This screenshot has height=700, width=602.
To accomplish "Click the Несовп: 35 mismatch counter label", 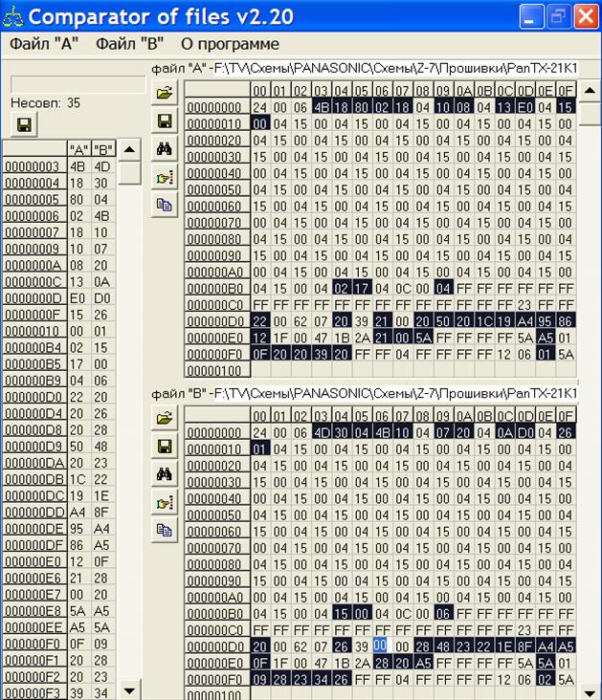I will [46, 103].
